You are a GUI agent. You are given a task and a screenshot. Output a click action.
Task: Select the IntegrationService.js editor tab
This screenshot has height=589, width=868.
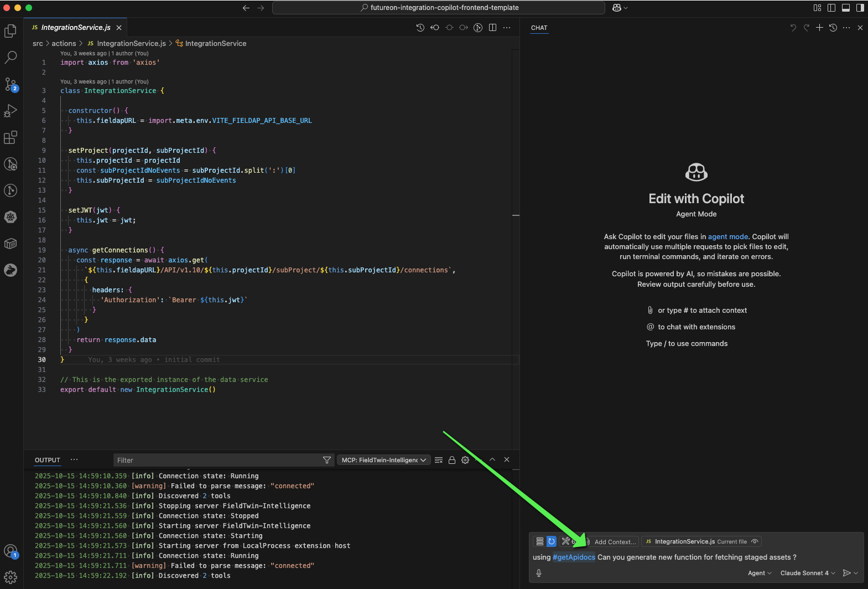point(76,28)
